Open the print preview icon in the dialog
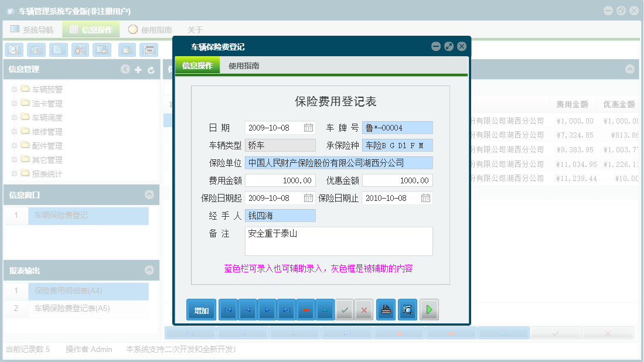The image size is (644, 362). (407, 309)
